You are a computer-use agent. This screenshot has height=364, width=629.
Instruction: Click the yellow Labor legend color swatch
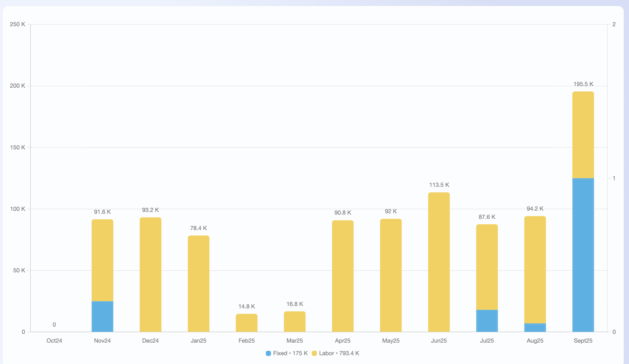314,353
